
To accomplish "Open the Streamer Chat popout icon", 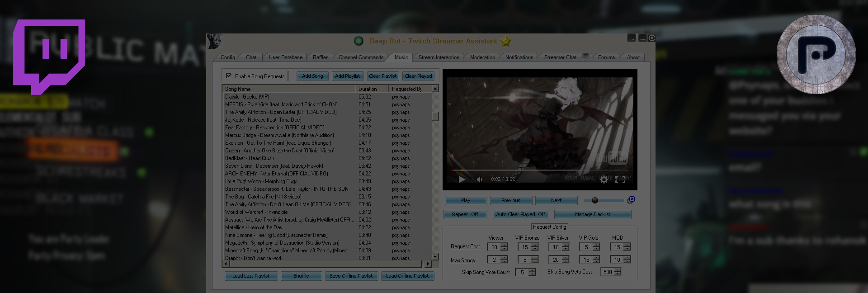I will tap(586, 57).
